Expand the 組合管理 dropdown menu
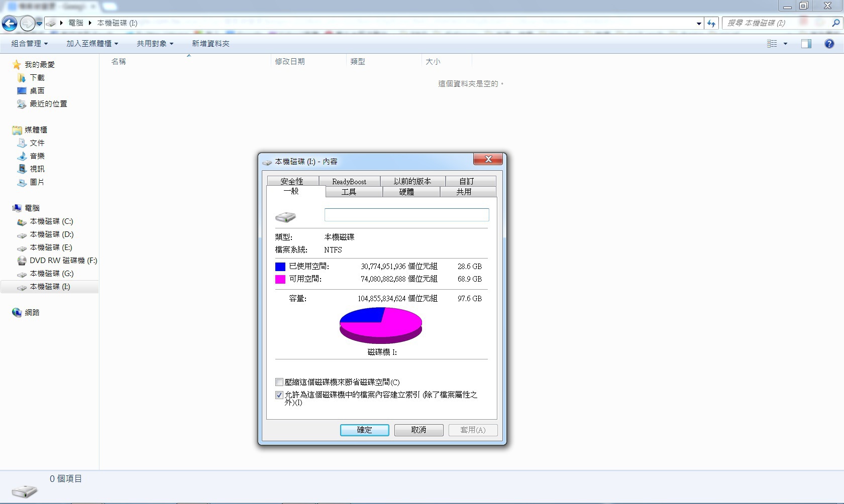The height and width of the screenshot is (504, 844). pos(30,44)
